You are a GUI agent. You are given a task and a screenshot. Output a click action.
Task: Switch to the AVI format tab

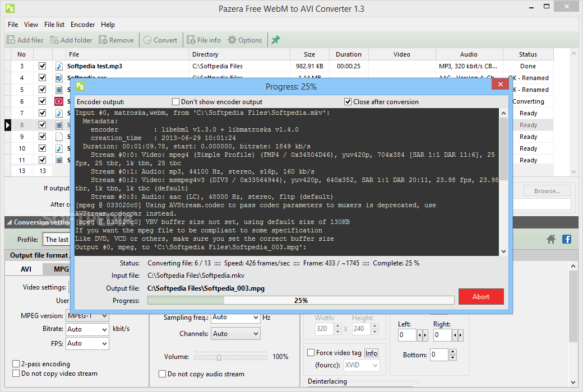(x=26, y=269)
